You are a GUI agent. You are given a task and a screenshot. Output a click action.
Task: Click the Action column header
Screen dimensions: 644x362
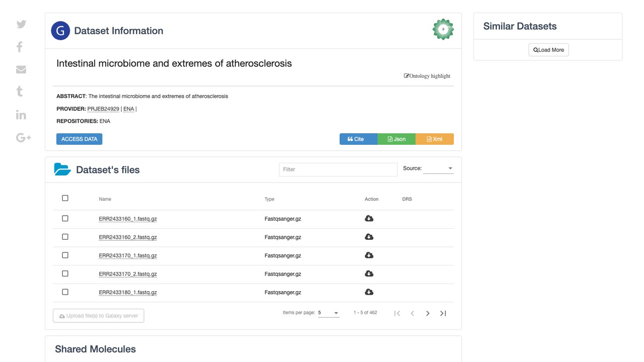click(x=371, y=199)
